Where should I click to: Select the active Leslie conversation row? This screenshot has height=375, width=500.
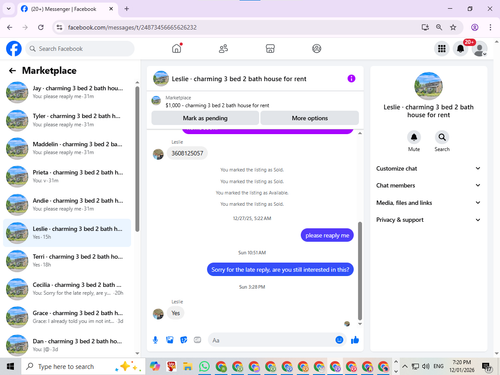tap(67, 233)
